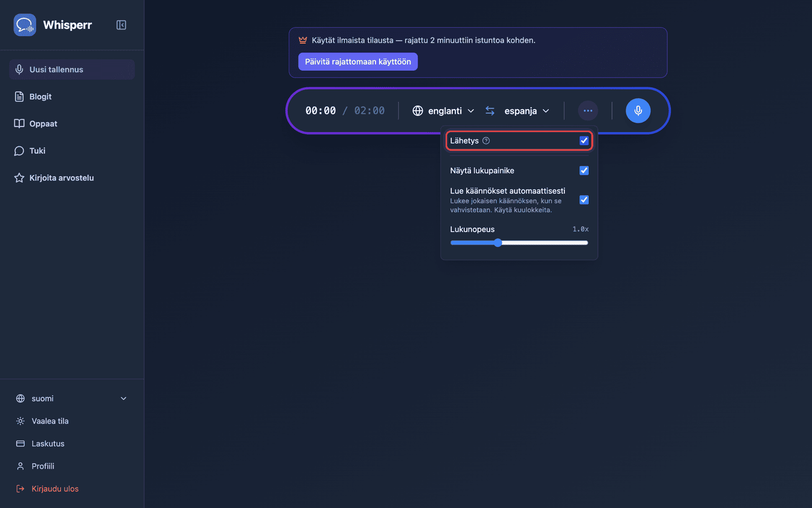
Task: Click the 1.0x speed value
Action: point(581,229)
